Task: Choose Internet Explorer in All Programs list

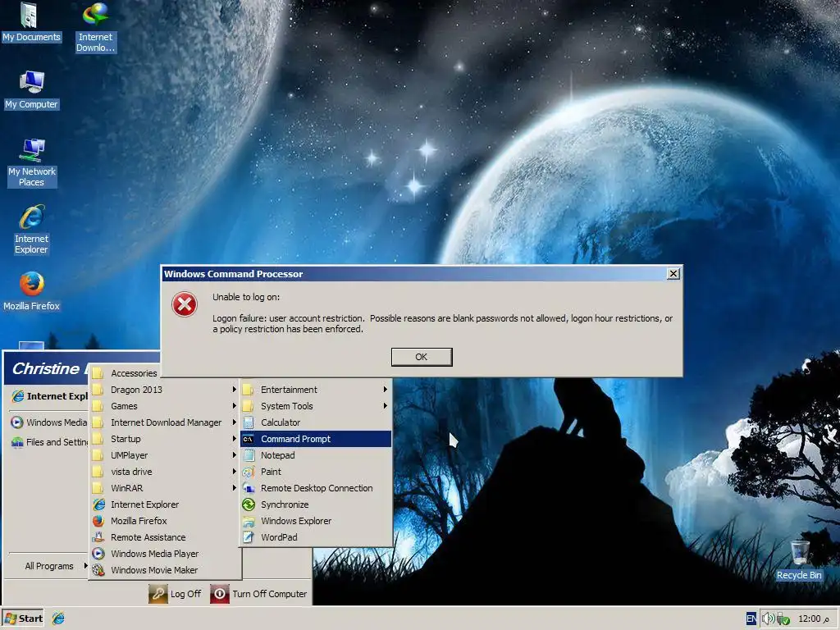Action: point(165,504)
